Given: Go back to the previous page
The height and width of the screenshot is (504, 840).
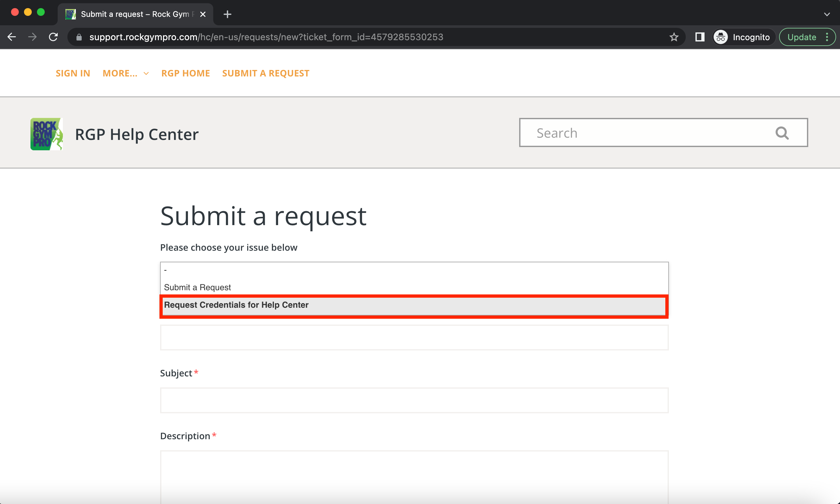Looking at the screenshot, I should click(12, 37).
